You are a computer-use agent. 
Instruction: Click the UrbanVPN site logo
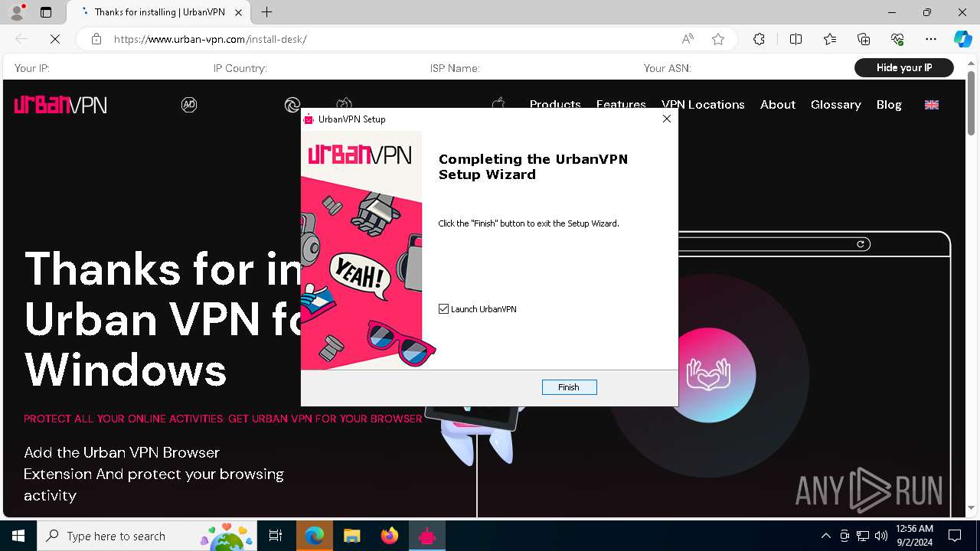click(x=60, y=105)
